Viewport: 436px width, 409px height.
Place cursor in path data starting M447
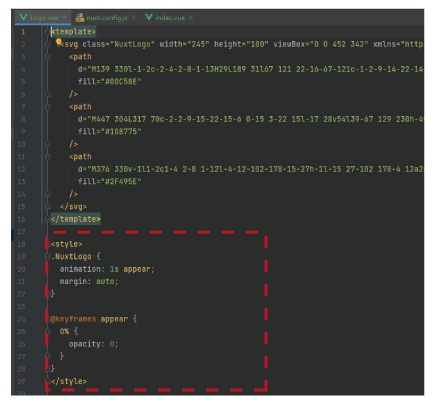(251, 119)
